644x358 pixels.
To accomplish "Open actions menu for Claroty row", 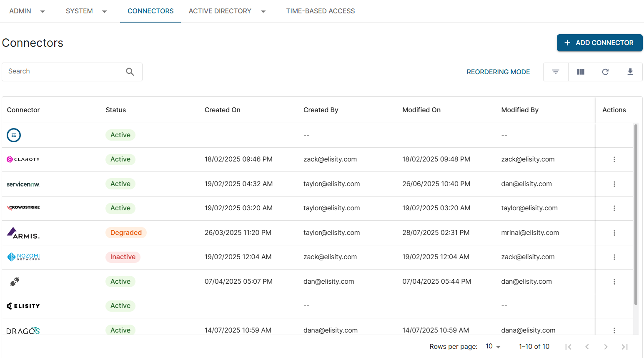I will coord(614,159).
